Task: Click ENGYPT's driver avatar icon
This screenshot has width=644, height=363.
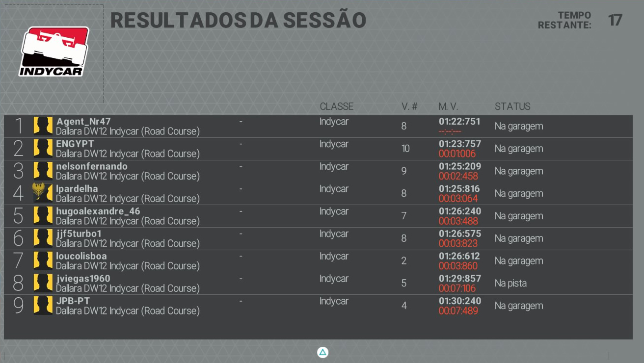Action: (x=43, y=149)
